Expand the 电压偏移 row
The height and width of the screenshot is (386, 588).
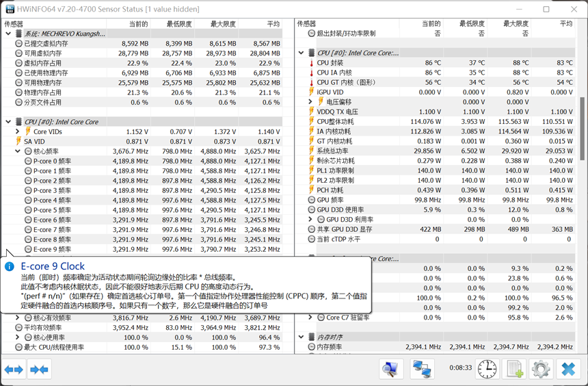(x=310, y=102)
